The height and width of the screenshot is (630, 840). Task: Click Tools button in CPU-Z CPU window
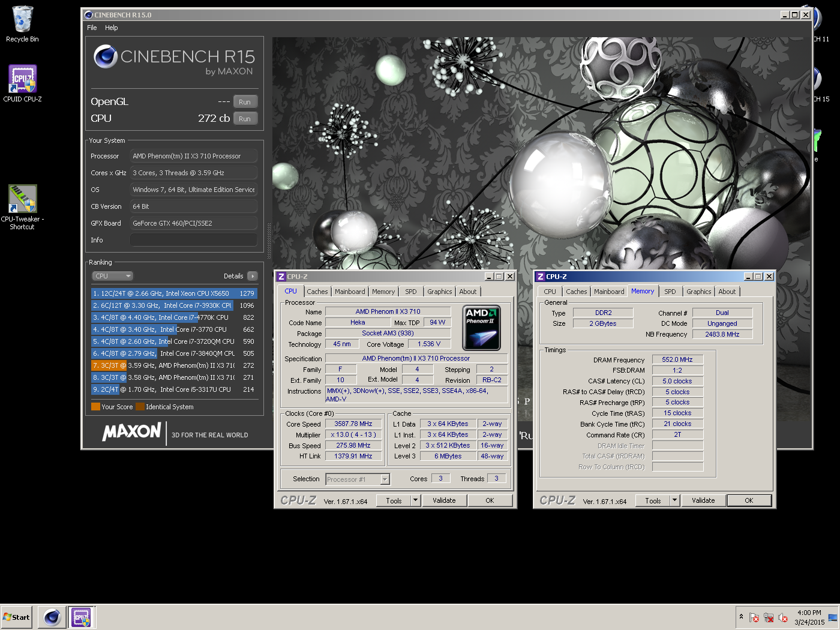(x=394, y=500)
